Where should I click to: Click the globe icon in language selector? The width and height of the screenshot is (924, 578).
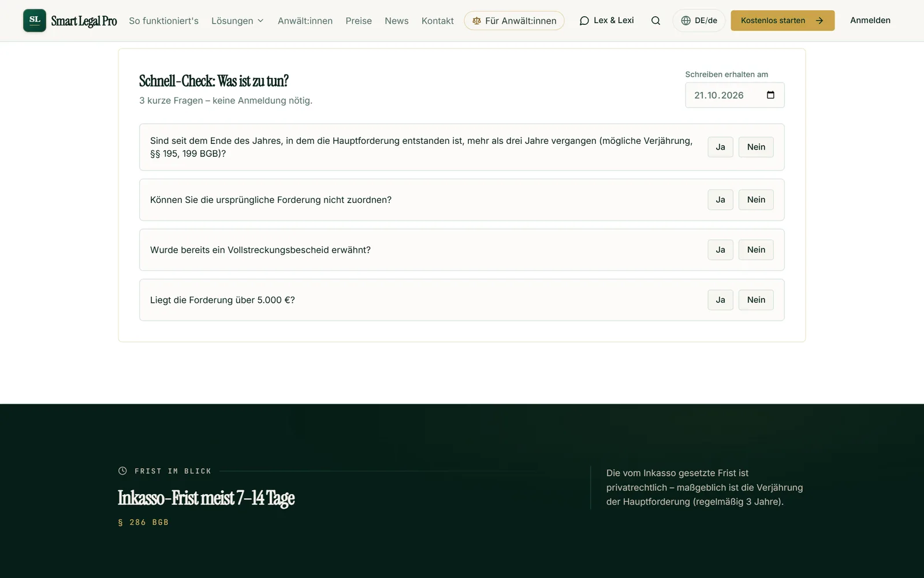[x=685, y=20]
